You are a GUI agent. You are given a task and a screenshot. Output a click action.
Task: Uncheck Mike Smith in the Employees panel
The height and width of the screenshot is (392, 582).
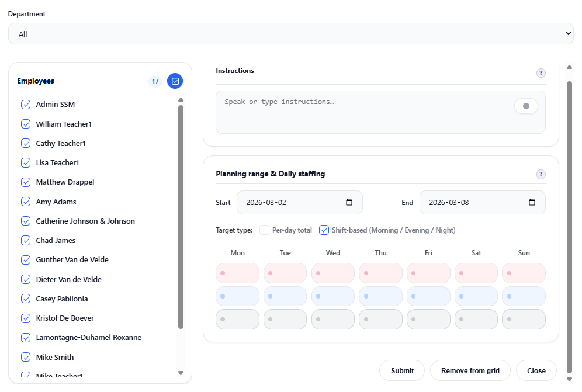pos(26,356)
